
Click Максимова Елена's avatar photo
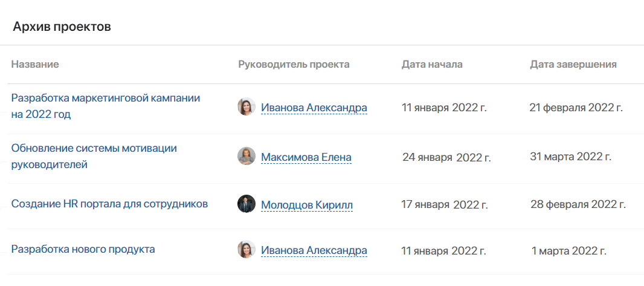tap(246, 156)
